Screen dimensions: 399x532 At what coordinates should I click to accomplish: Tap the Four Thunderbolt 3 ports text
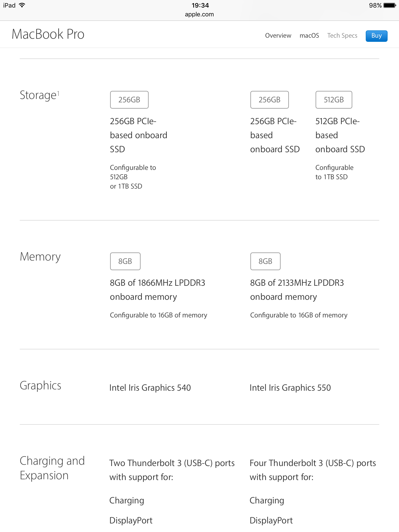coord(312,463)
